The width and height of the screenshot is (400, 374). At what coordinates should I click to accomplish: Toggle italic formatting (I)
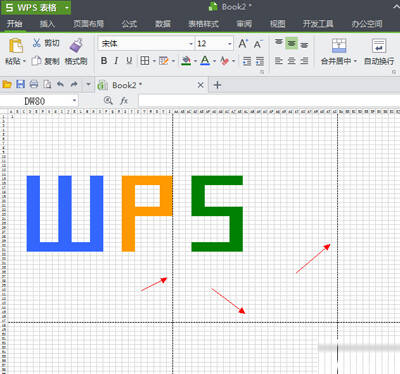(x=116, y=61)
